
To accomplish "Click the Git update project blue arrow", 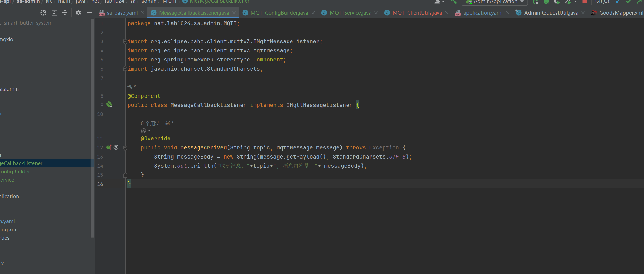I will [x=618, y=2].
